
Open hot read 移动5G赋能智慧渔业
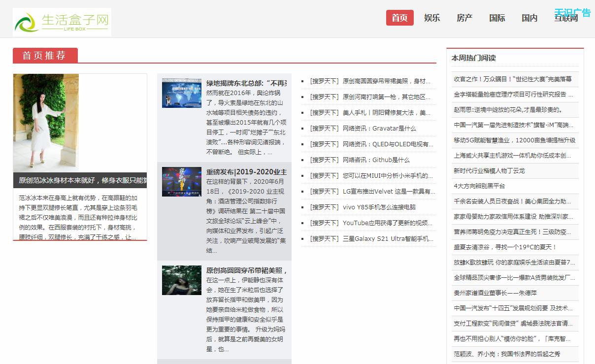pyautogui.click(x=515, y=140)
